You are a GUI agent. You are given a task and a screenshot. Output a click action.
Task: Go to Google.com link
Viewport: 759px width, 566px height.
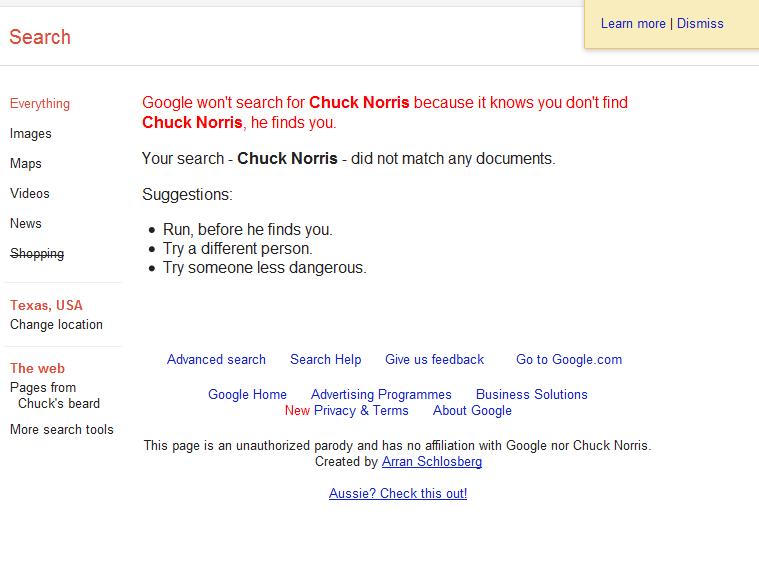pyautogui.click(x=569, y=359)
